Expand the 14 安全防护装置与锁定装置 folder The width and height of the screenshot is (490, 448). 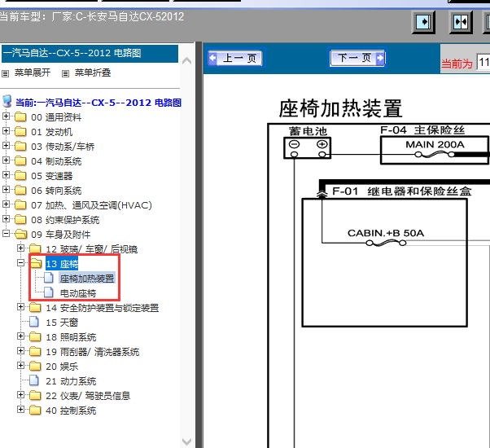pyautogui.click(x=20, y=307)
